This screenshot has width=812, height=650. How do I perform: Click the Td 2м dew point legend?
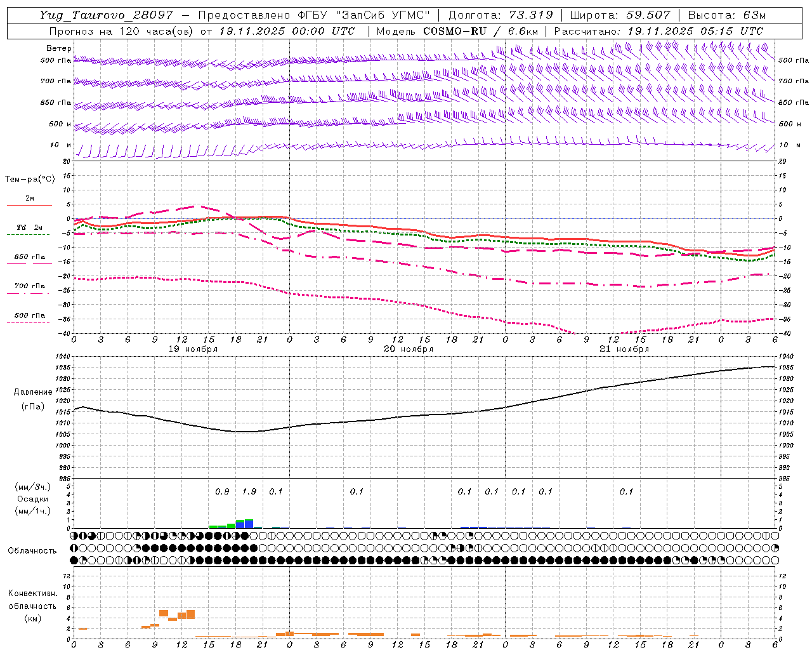click(x=30, y=229)
